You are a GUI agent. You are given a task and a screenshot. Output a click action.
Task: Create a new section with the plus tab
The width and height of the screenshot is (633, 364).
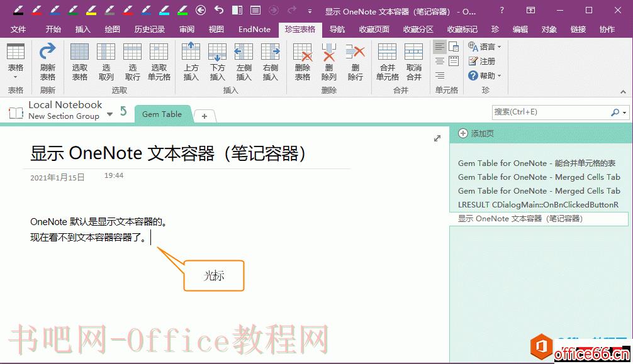(204, 116)
